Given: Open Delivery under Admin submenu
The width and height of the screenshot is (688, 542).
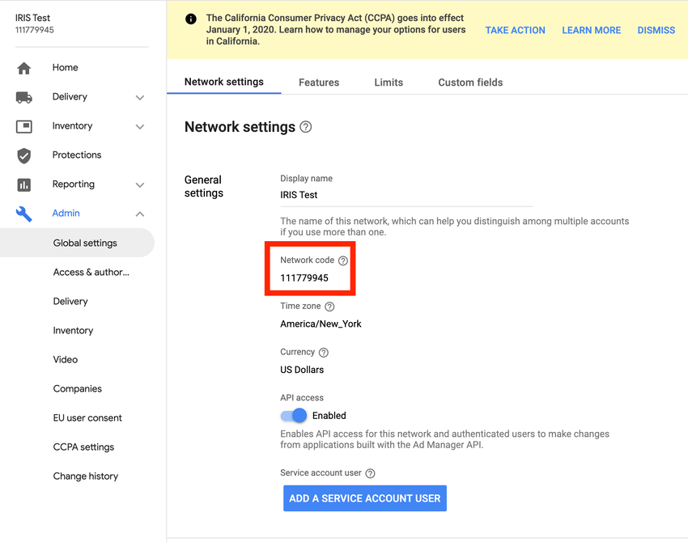Looking at the screenshot, I should coord(70,302).
